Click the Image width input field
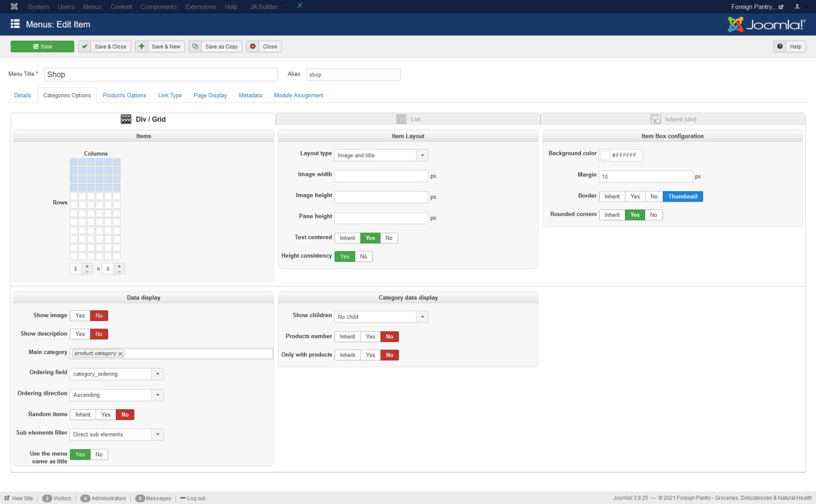Screen dimensions: 816x504 pyautogui.click(x=381, y=176)
